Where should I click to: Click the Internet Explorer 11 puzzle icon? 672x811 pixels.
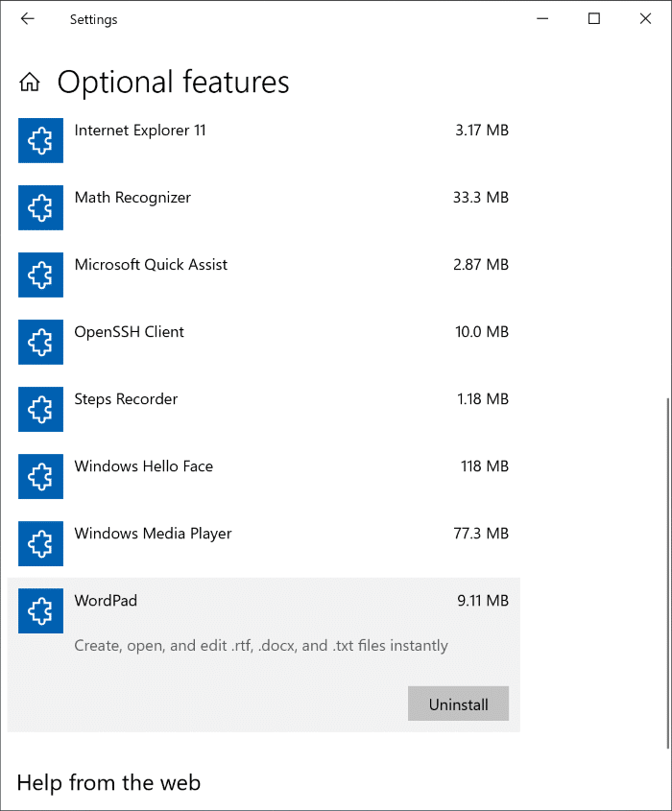(x=41, y=140)
